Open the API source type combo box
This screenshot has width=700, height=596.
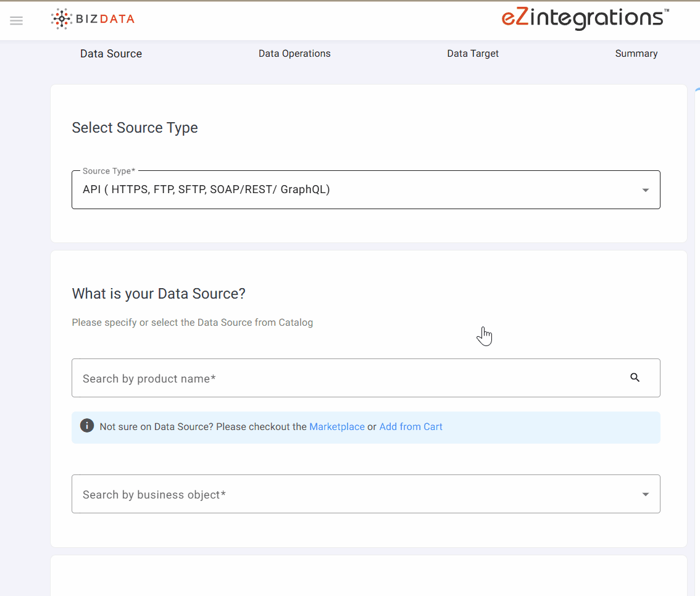point(346,190)
